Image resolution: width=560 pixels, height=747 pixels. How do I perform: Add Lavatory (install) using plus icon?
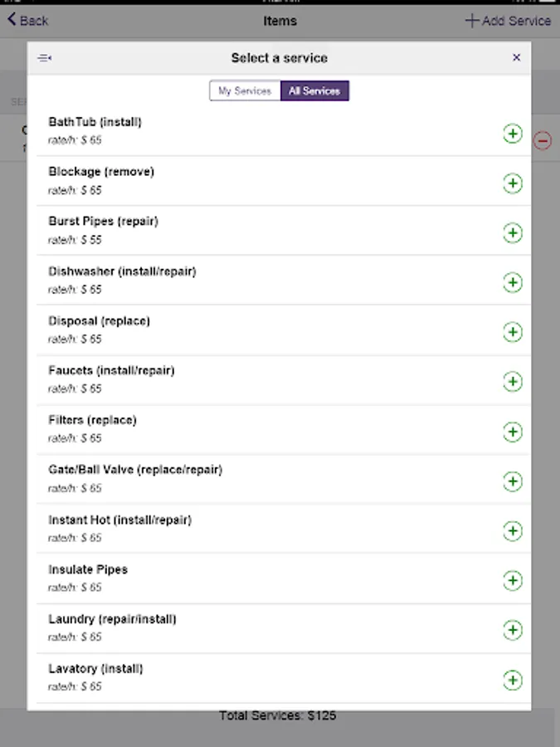pyautogui.click(x=513, y=681)
